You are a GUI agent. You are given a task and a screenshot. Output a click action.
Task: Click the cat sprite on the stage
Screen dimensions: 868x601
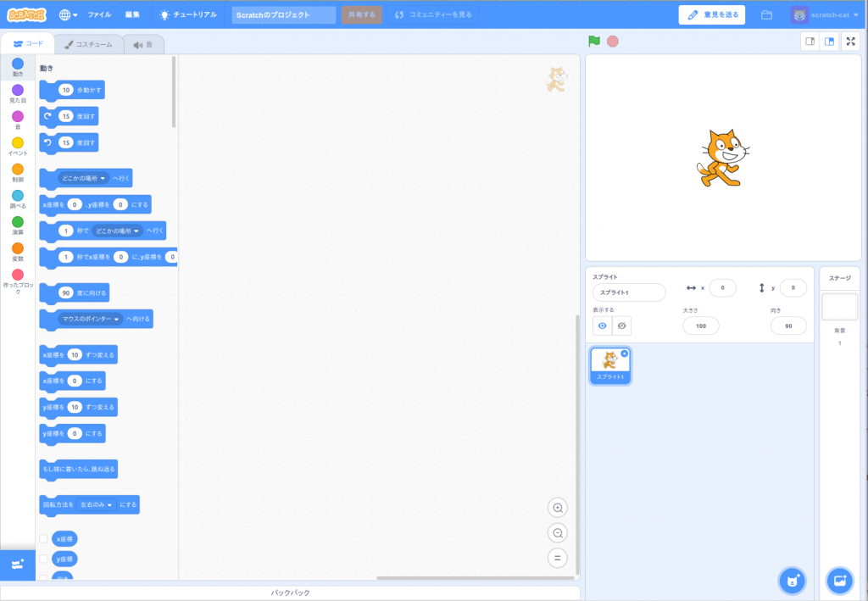(x=722, y=158)
